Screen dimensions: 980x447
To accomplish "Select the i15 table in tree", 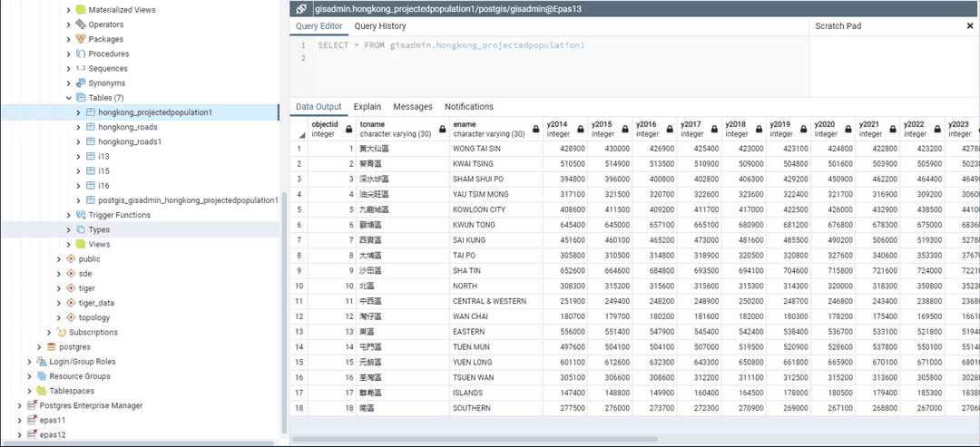I will click(103, 171).
